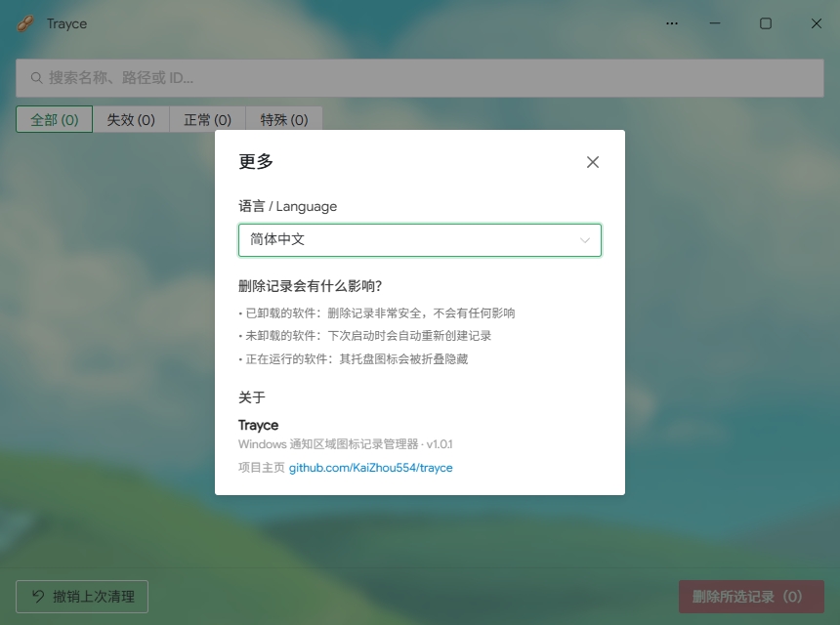Click the Windows 通知区域图标记录管理器 v1.0.1 text
The height and width of the screenshot is (625, 840).
[346, 444]
